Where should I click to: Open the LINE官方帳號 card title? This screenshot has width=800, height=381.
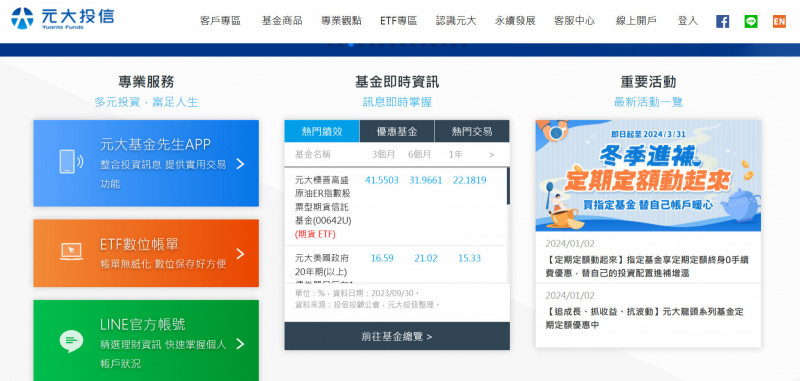point(143,324)
